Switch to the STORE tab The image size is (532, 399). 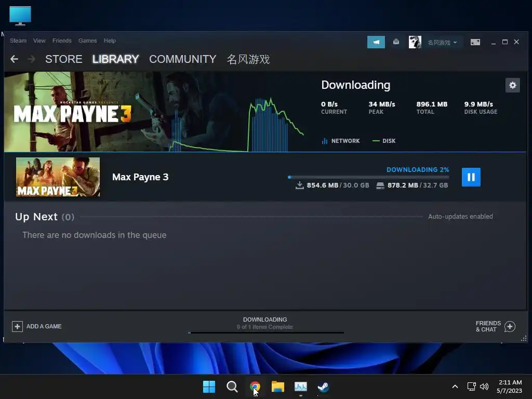(x=64, y=59)
